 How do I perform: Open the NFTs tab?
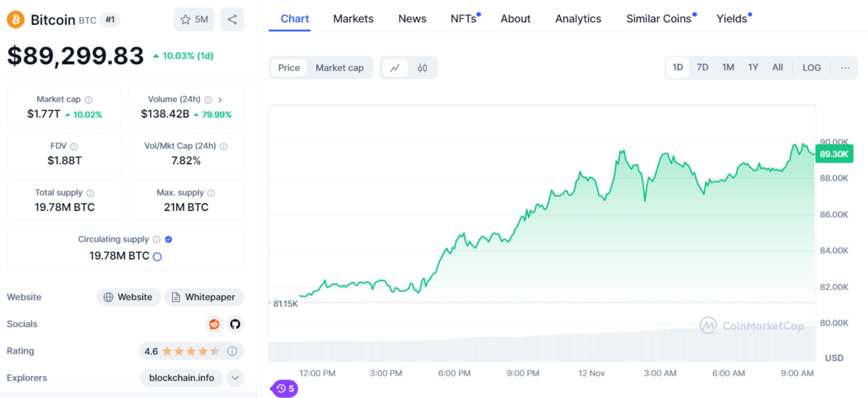(465, 19)
